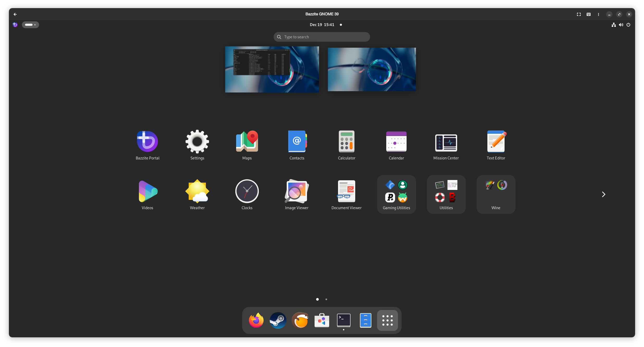
Task: Launch Steam from the dock
Action: [x=278, y=320]
